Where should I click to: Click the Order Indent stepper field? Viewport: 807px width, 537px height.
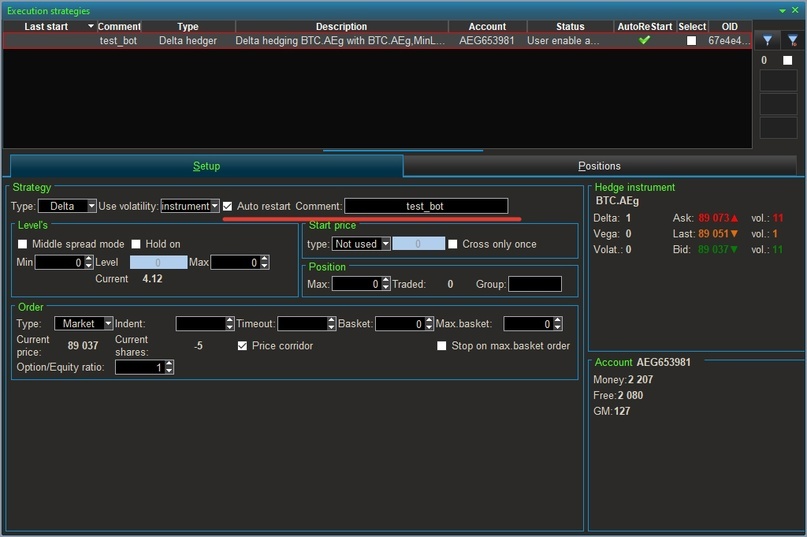pos(205,323)
